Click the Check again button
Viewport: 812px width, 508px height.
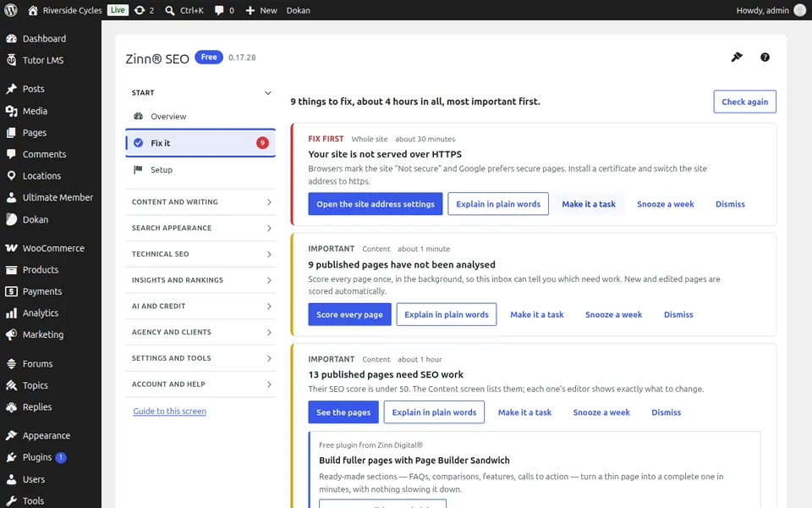coord(744,102)
